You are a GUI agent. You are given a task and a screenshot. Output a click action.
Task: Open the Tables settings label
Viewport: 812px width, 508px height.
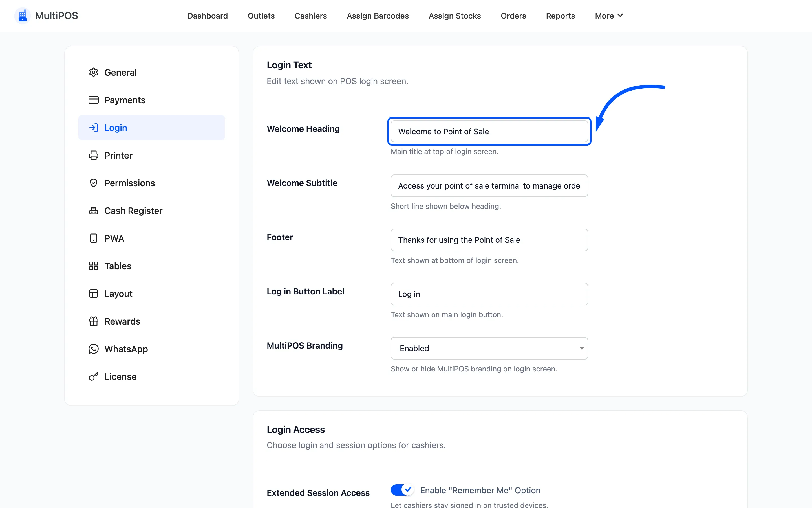[118, 266]
